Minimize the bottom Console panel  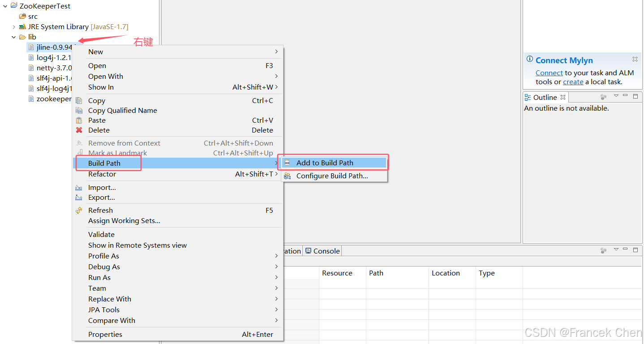(x=625, y=249)
